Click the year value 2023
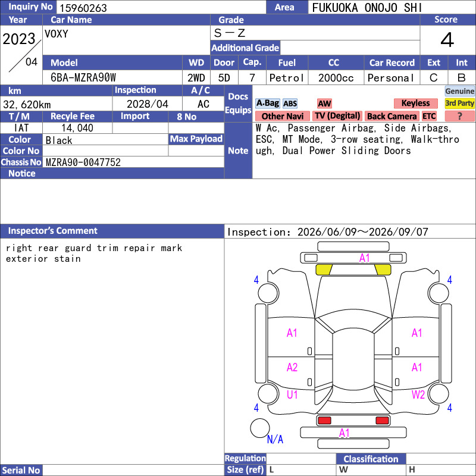This screenshot has height=476, width=476. [19, 39]
